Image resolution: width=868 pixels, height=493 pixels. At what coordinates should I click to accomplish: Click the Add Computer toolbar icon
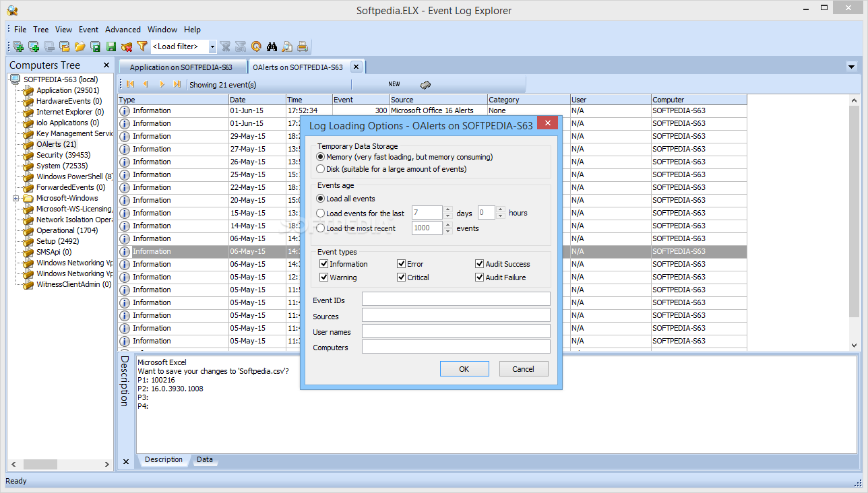[18, 46]
